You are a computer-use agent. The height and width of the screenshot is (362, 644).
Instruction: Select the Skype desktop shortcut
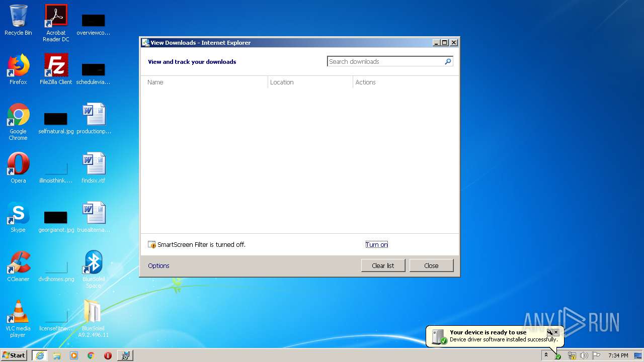point(18,217)
